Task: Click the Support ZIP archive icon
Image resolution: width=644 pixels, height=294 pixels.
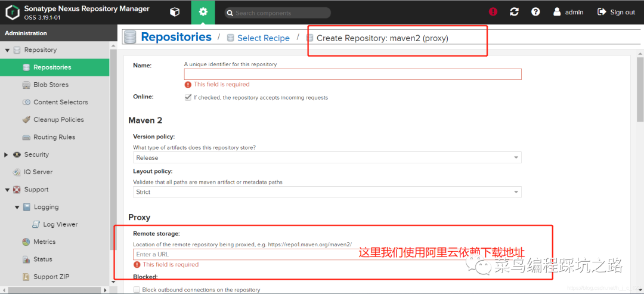Action: point(26,277)
